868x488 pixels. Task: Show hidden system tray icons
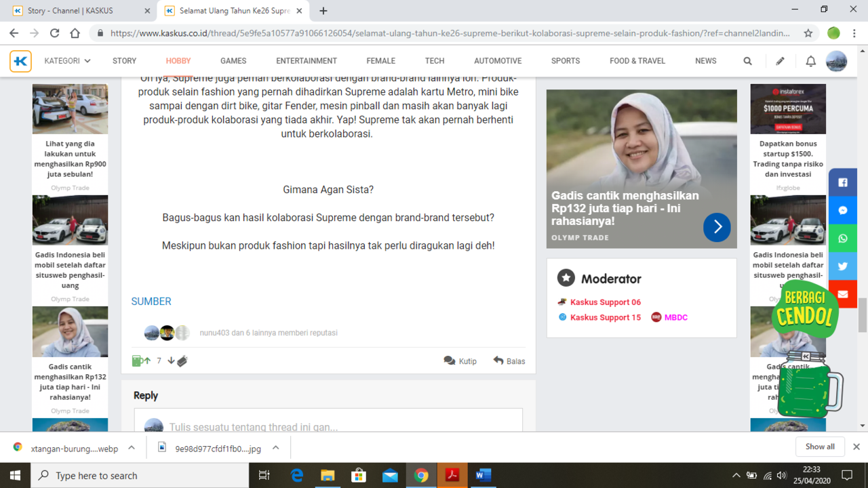[x=736, y=476]
